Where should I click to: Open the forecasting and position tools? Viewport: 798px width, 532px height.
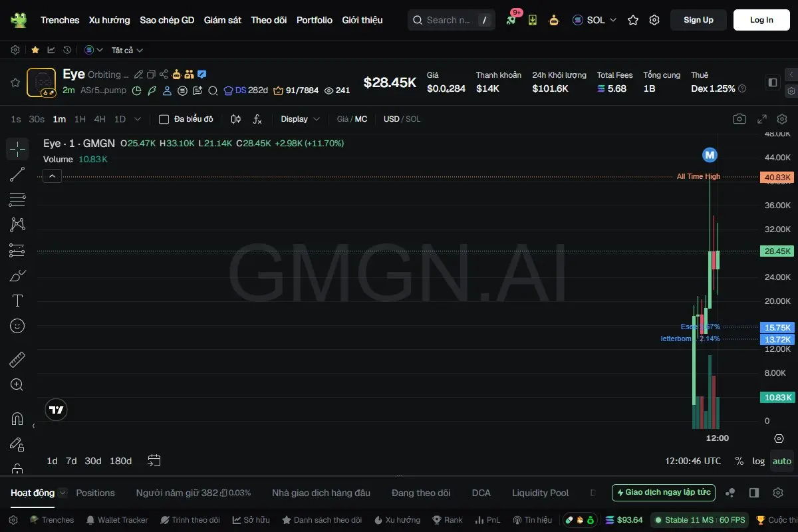pos(17,250)
